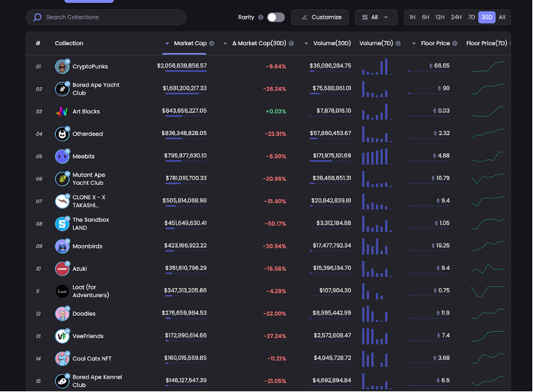Click the Art Blocks logo icon
Viewport: 533px width, 392px height.
tap(62, 112)
